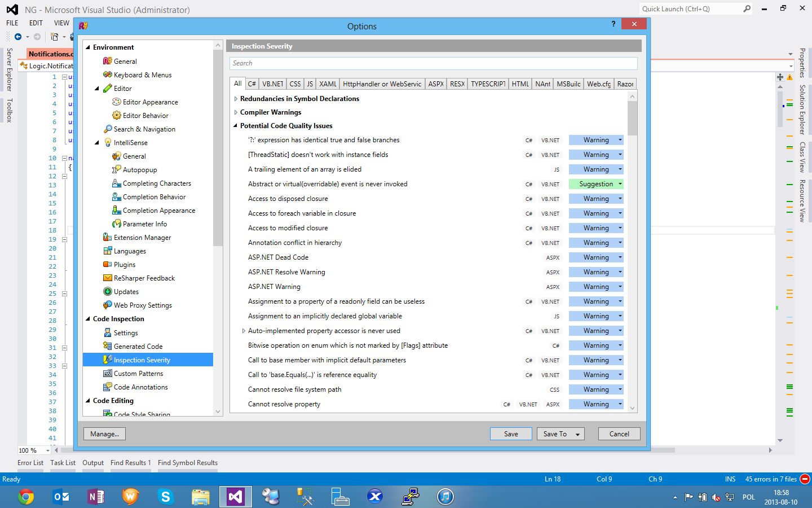
Task: Click the Navigate Backward toolbar arrow
Action: point(18,37)
